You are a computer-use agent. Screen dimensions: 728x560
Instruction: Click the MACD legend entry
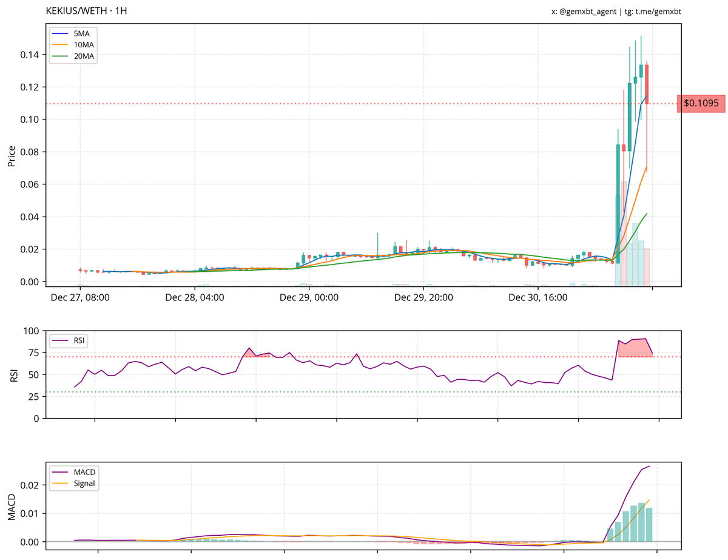point(75,472)
